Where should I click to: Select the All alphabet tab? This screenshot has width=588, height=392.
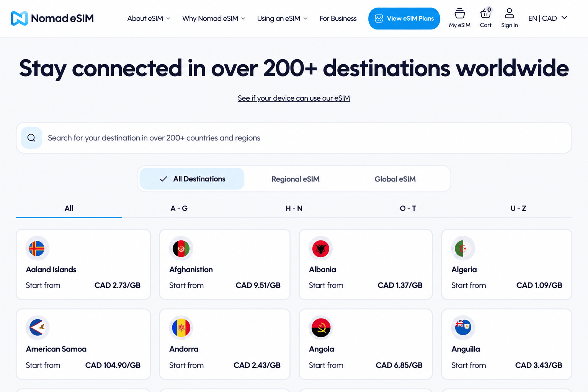69,208
